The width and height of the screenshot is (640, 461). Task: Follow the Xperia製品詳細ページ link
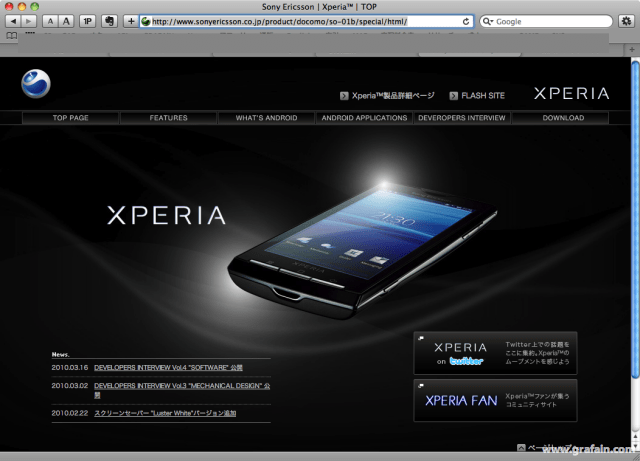pyautogui.click(x=393, y=96)
